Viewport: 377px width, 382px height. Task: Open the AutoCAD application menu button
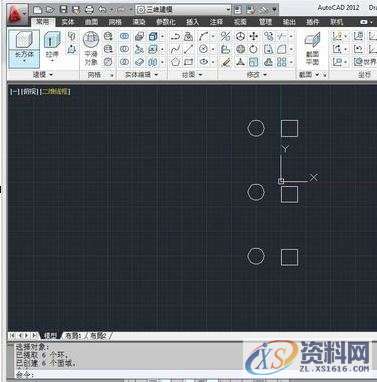17,14
